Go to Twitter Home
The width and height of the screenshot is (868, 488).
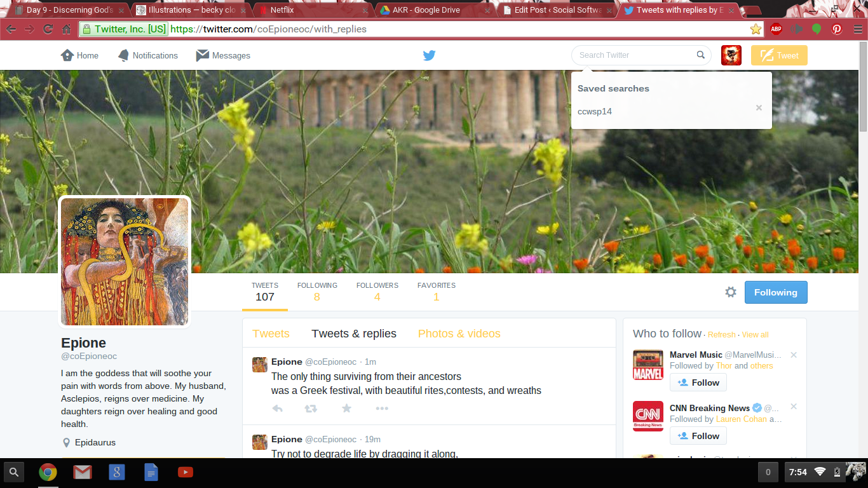[x=79, y=55]
